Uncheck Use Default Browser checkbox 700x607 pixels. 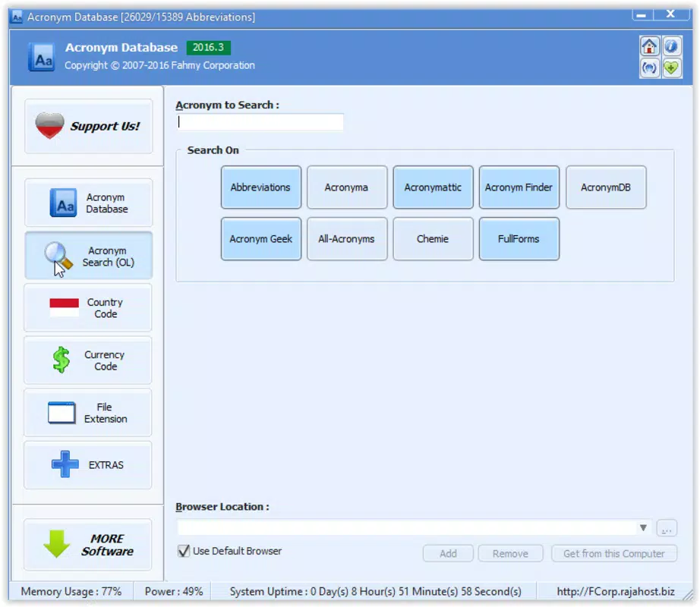(184, 552)
